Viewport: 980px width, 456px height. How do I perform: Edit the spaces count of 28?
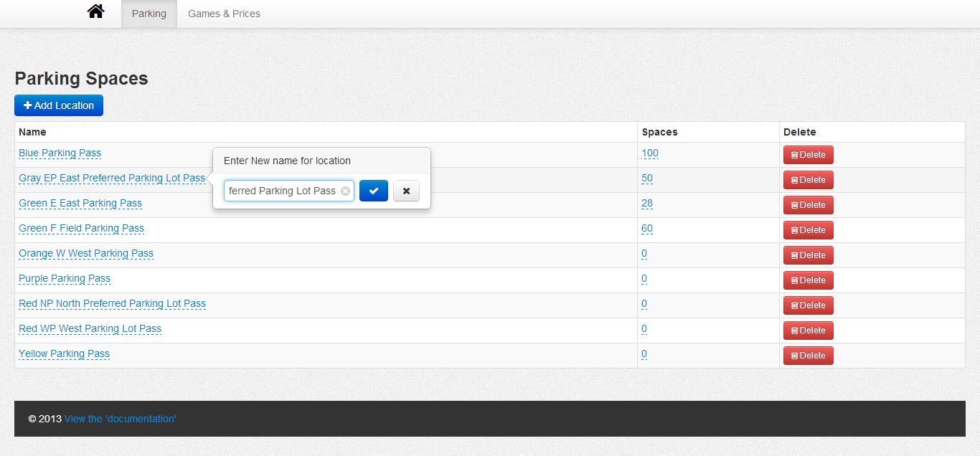(x=647, y=203)
